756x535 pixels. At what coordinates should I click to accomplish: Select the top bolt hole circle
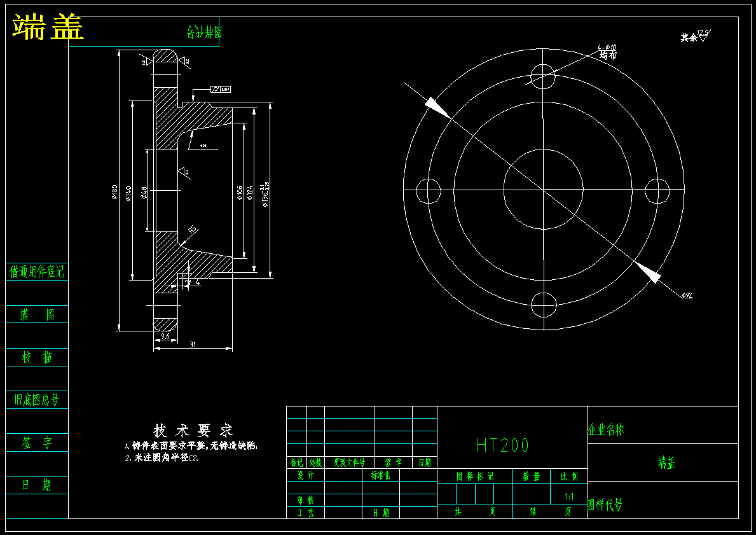pos(544,76)
